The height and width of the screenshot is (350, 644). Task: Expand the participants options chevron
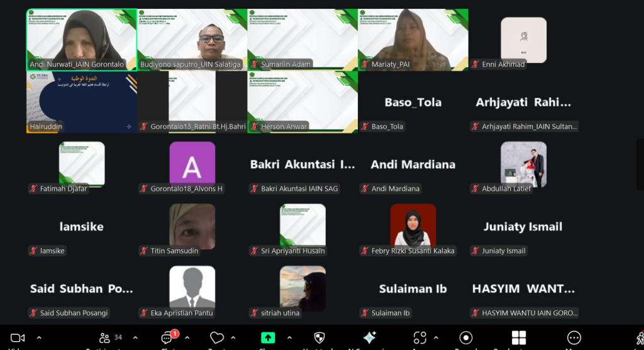(x=135, y=337)
